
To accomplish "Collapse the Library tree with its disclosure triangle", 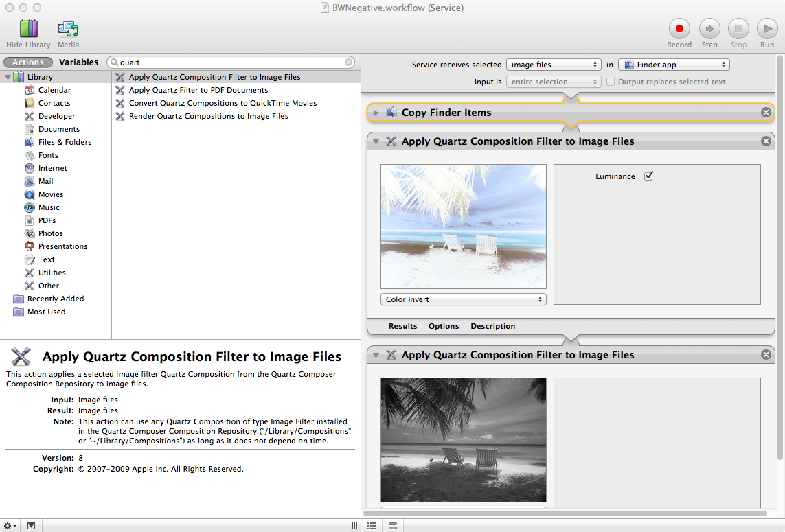I will (8, 77).
